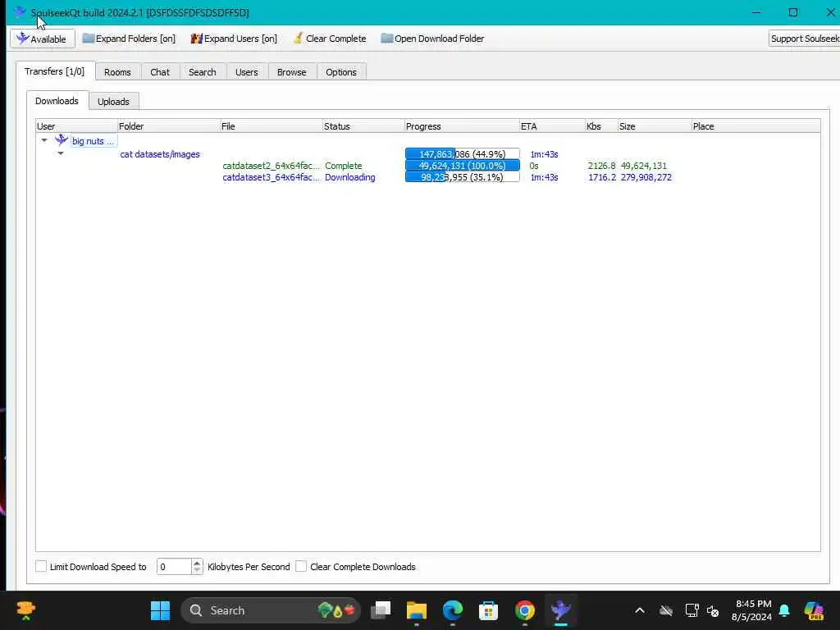This screenshot has height=630, width=840.
Task: Collapse the cat datasets/images folder node
Action: coord(61,153)
